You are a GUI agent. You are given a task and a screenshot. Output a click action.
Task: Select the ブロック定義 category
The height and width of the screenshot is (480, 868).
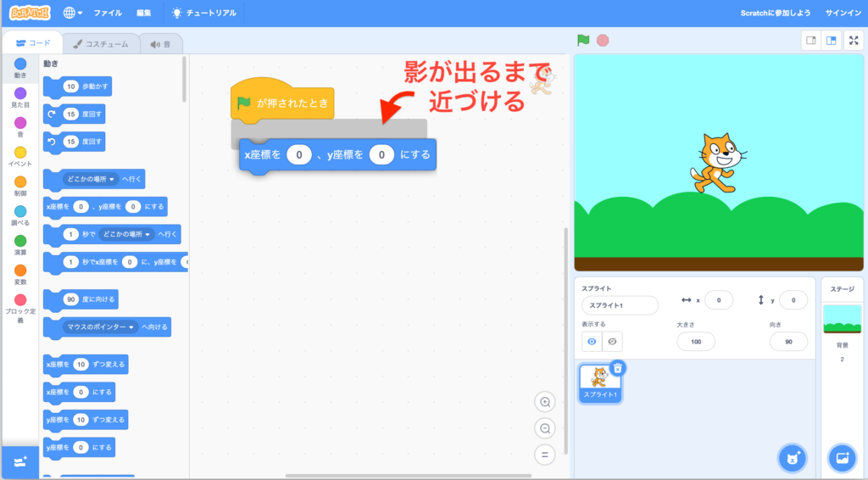(x=20, y=309)
